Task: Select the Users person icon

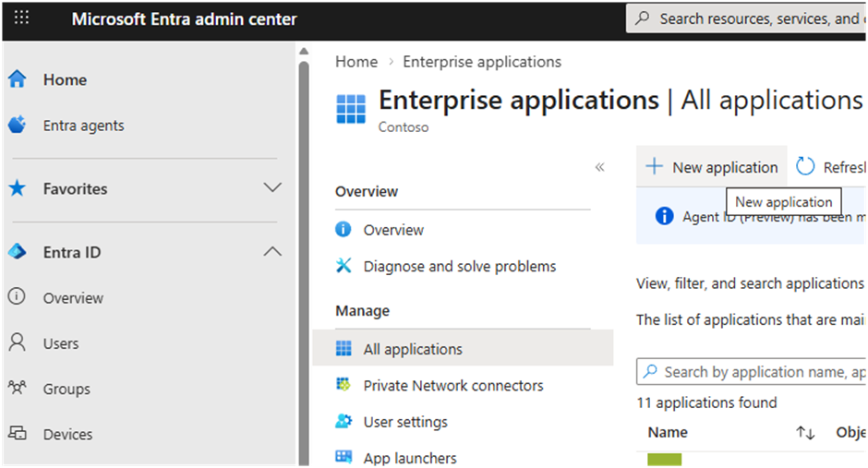Action: 17,343
